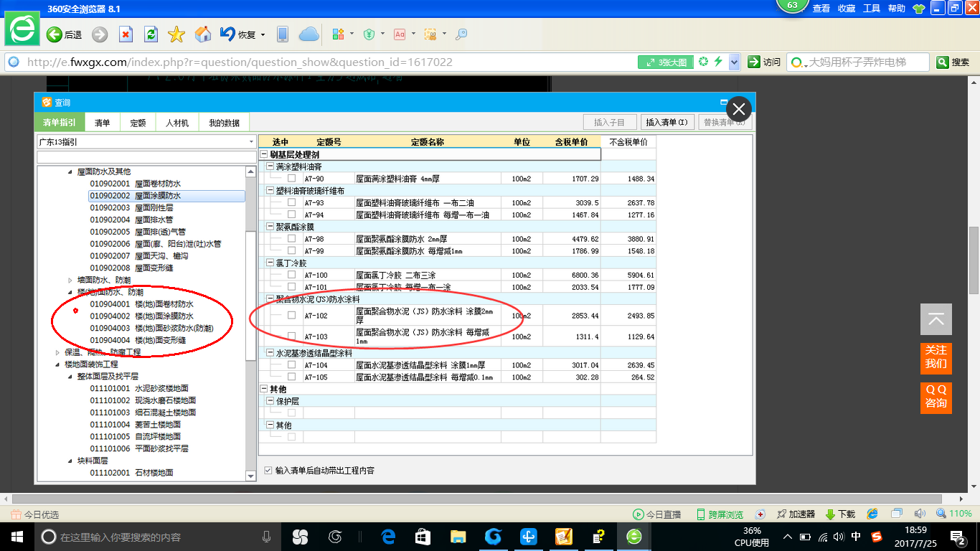
Task: Switch to the 定额 tab
Action: tap(138, 123)
